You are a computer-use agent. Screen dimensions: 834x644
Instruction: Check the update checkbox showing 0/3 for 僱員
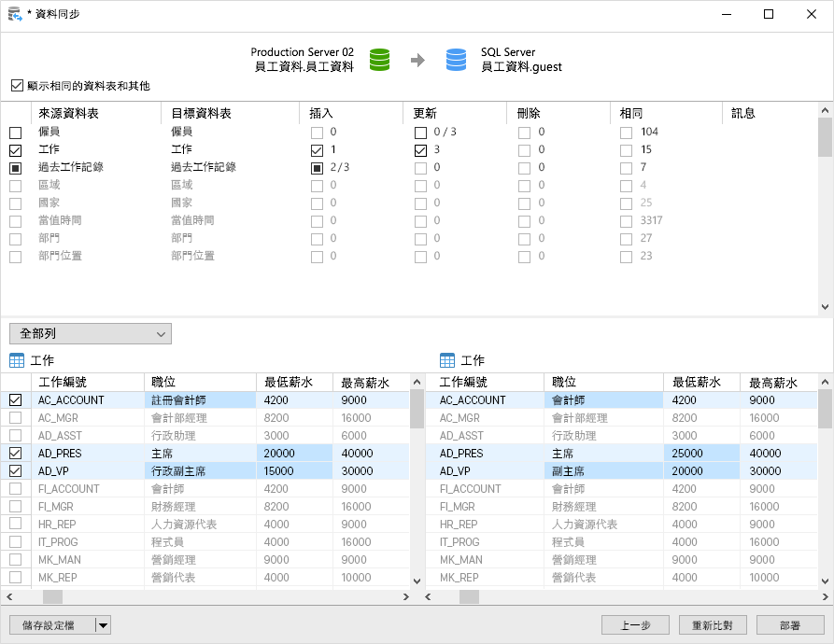pyautogui.click(x=420, y=133)
